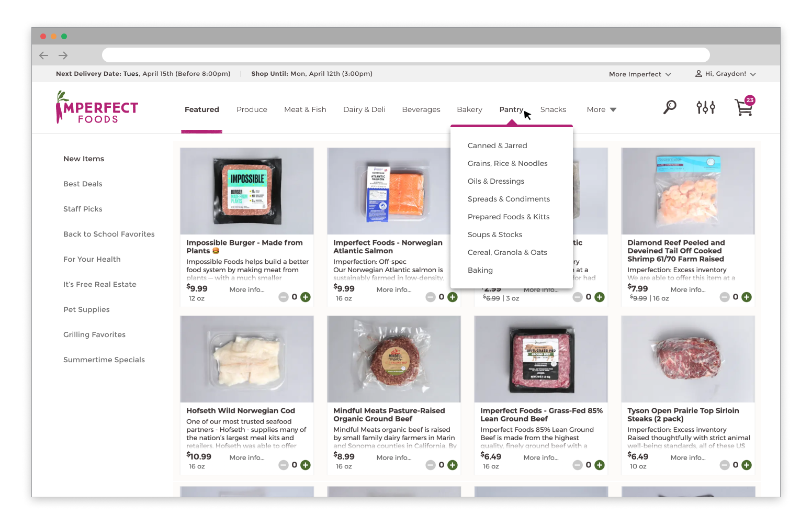Decrease Mindful Meats Ground Beef quantity
The width and height of the screenshot is (812, 525).
click(x=431, y=465)
